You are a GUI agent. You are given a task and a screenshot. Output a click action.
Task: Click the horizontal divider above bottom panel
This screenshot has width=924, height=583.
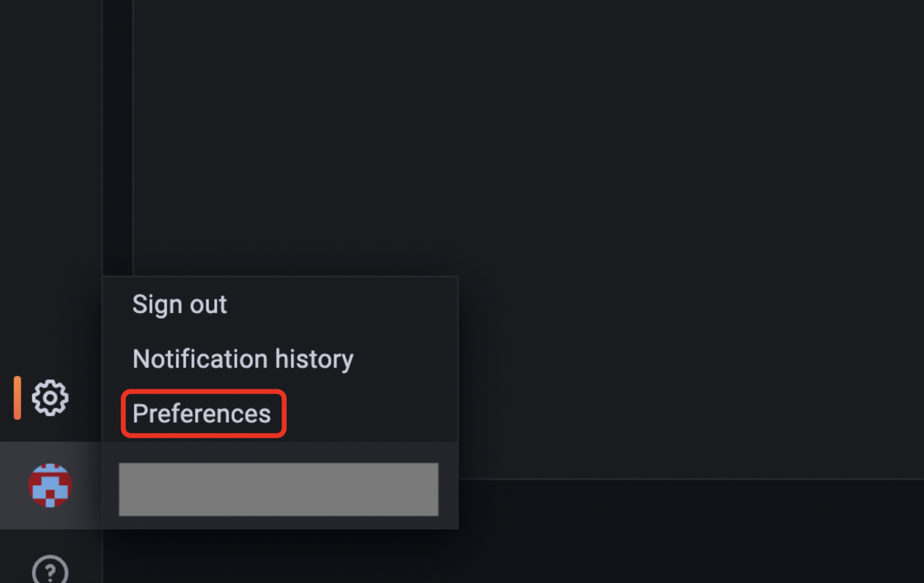[649, 479]
